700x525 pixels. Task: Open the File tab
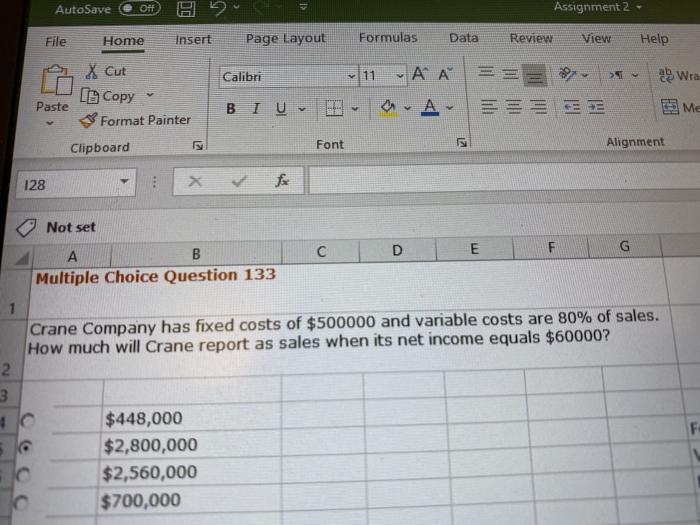[55, 42]
